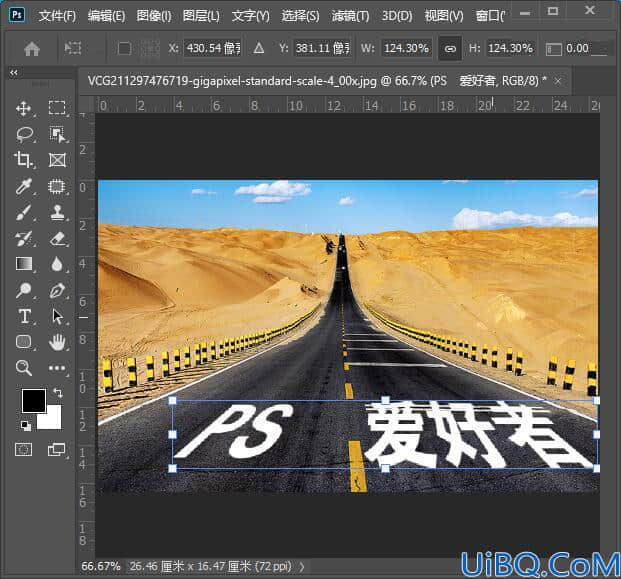Open the 图像(I) menu
621x579 pixels.
pyautogui.click(x=154, y=16)
